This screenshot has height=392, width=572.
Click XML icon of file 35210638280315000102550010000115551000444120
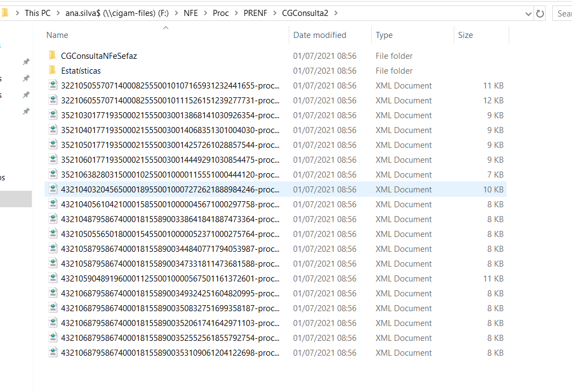click(53, 174)
